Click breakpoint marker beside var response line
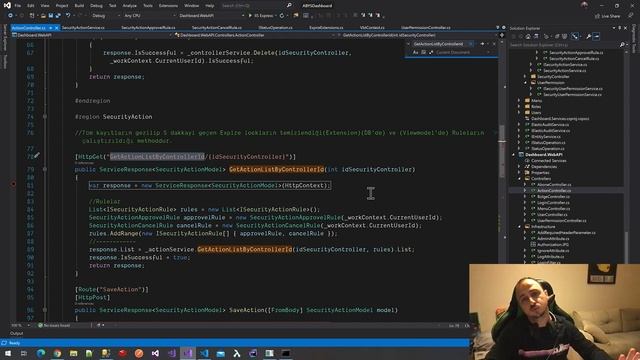The width and height of the screenshot is (640, 360). tap(13, 184)
